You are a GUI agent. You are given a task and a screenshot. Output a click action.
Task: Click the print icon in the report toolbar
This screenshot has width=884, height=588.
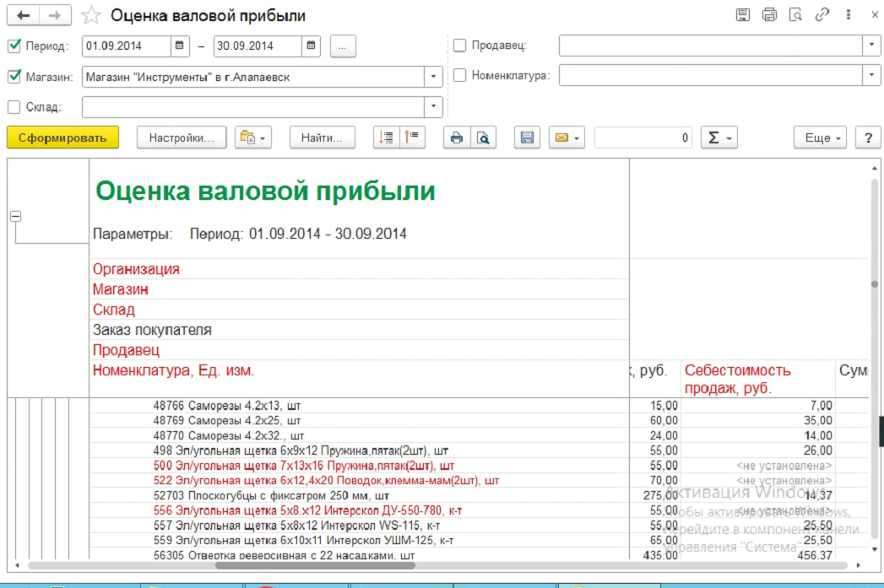coord(457,138)
